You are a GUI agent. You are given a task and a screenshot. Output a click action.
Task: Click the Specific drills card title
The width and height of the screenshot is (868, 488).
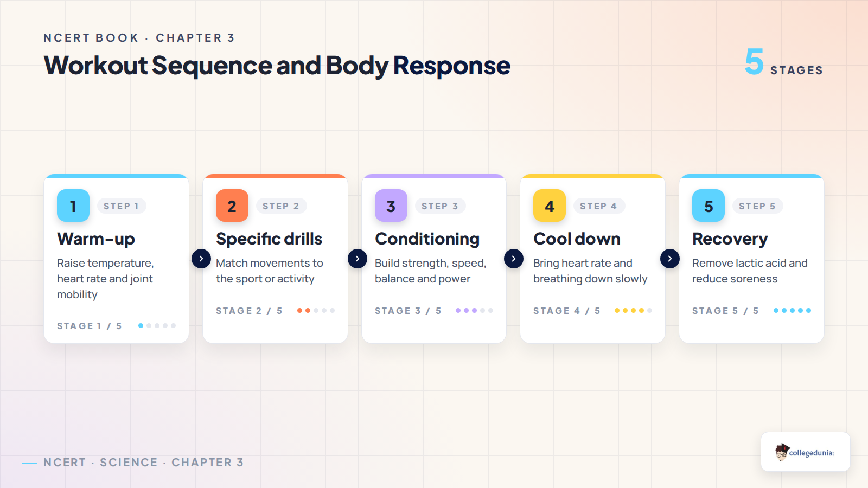[269, 239]
